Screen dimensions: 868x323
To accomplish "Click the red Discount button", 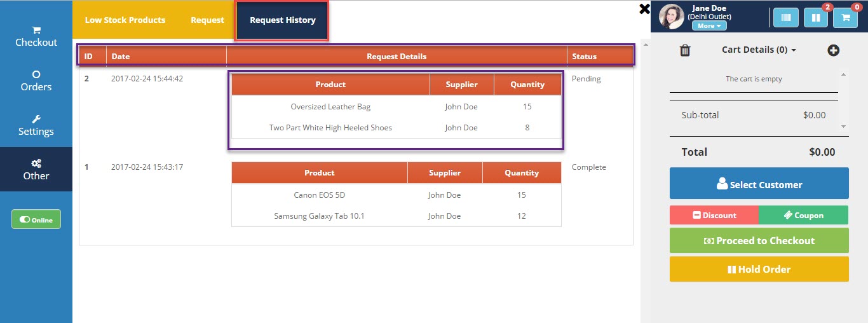I will (x=714, y=216).
